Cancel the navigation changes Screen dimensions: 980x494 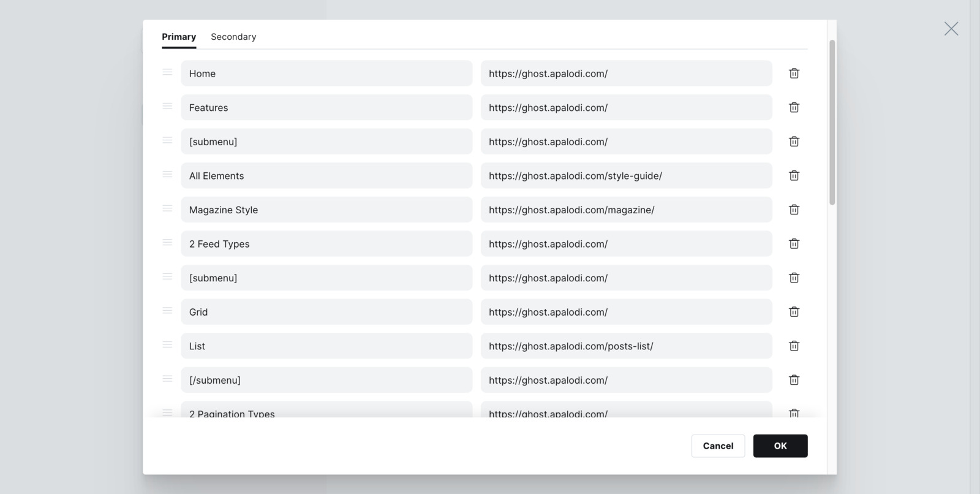(718, 446)
